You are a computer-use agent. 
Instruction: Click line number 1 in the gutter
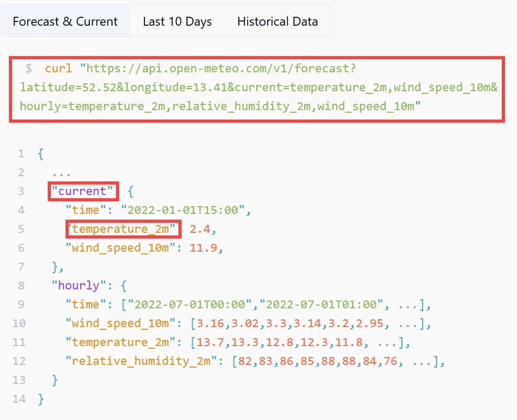[21, 154]
